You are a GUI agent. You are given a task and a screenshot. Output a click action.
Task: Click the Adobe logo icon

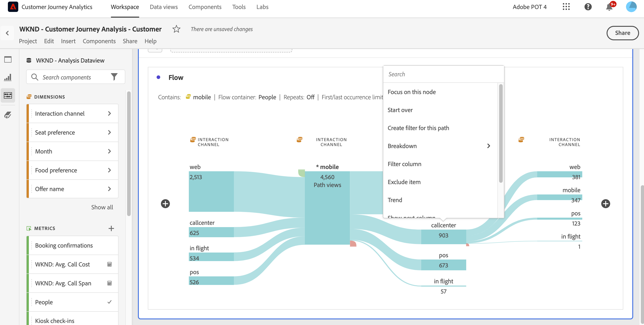13,7
